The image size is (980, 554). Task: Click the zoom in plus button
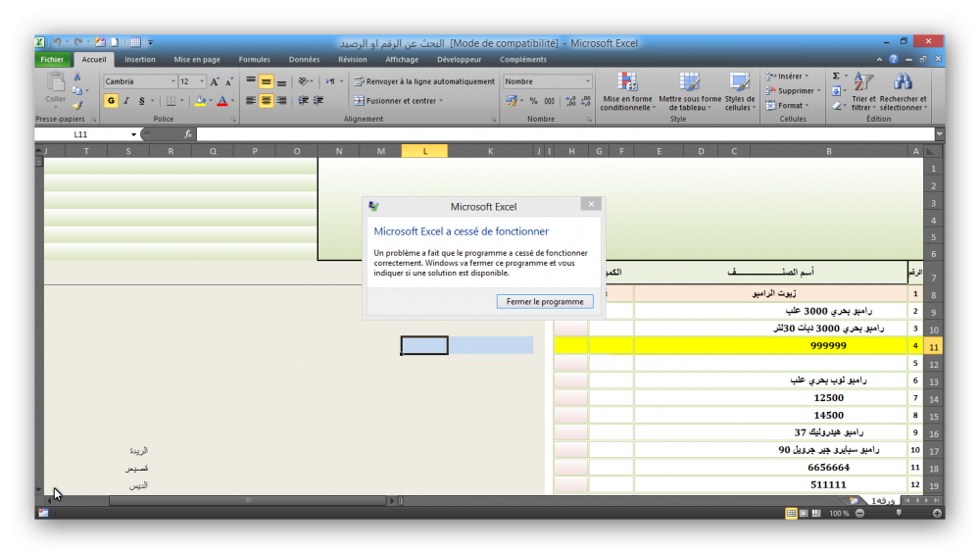point(937,513)
